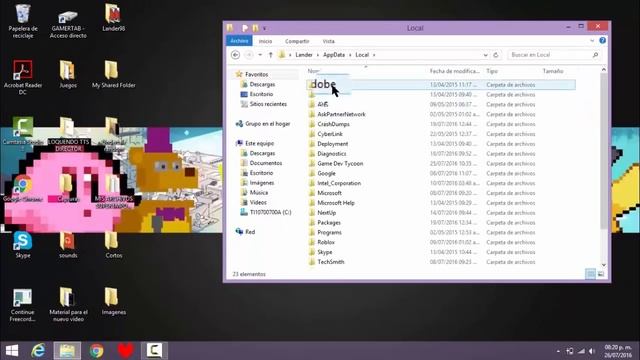Sort by Tamaño column header

(553, 71)
